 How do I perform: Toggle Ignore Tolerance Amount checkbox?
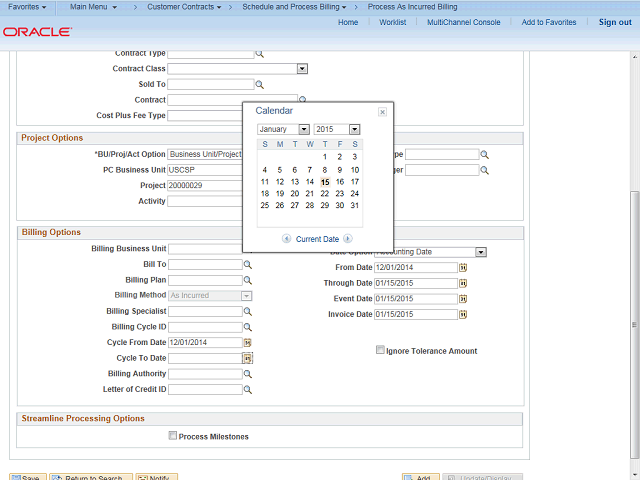380,350
